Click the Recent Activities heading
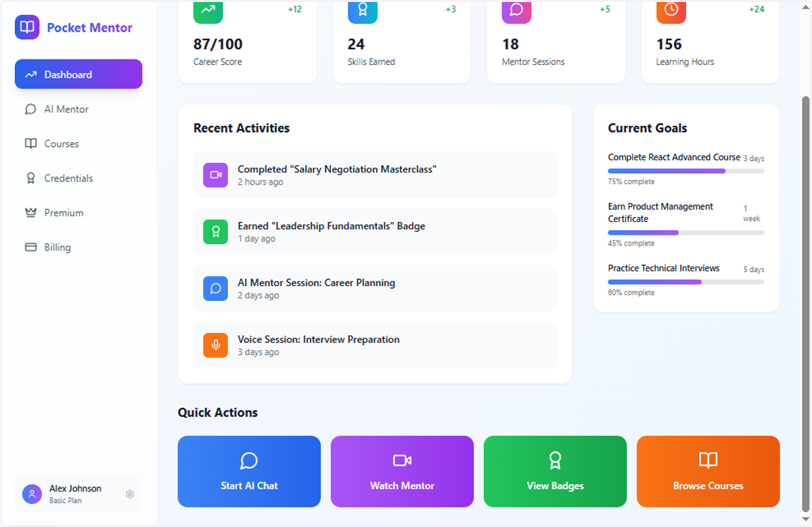 [242, 128]
